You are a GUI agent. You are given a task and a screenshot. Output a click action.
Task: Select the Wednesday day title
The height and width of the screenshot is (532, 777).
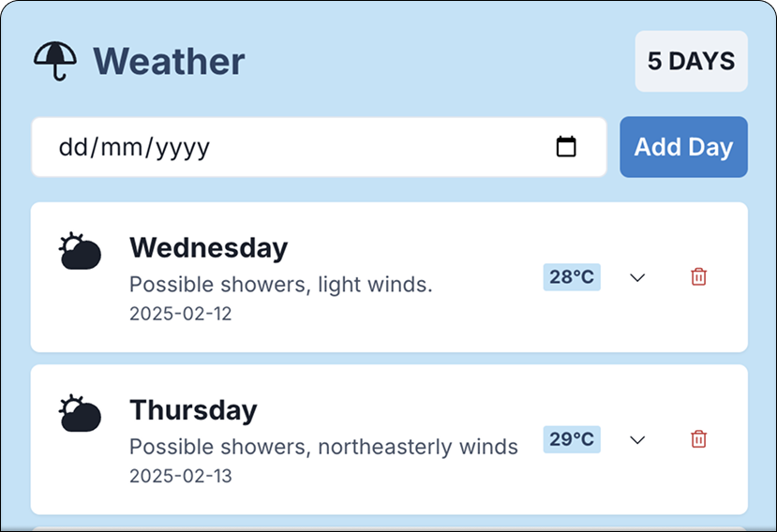[208, 248]
